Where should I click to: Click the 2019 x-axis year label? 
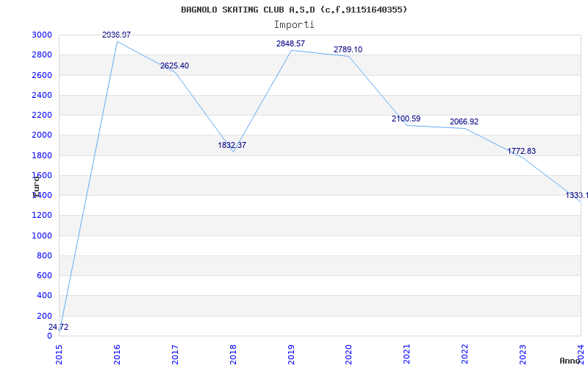tap(291, 354)
